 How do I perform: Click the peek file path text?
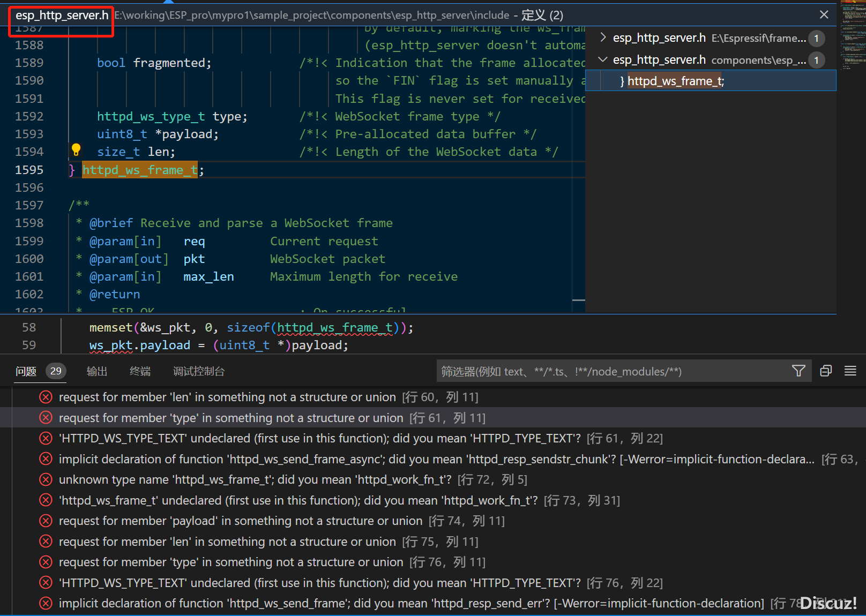(312, 15)
